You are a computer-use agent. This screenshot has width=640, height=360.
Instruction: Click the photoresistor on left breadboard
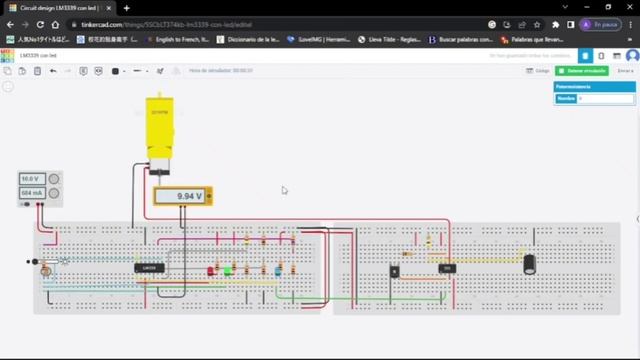click(46, 271)
